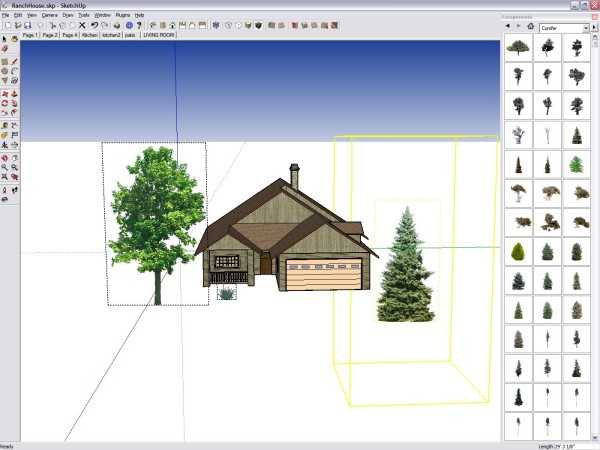This screenshot has height=450, width=600.
Task: Expand the Components panel details arrow
Action: pos(594,28)
